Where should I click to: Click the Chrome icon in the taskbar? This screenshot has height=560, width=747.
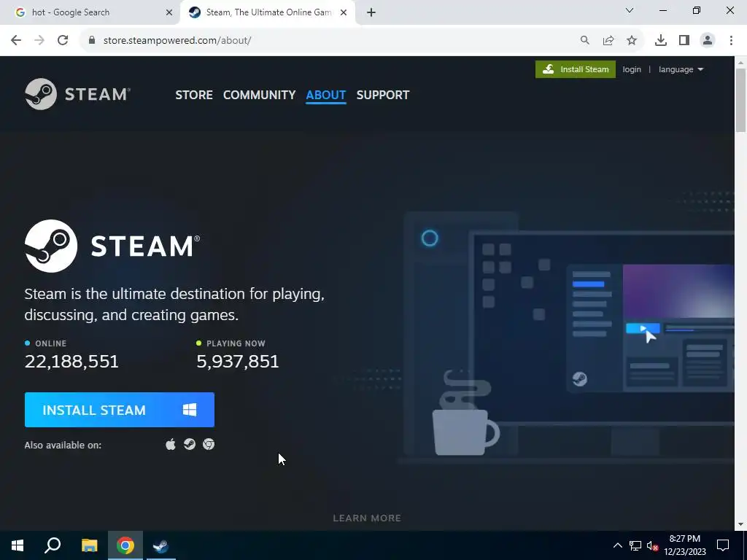point(125,545)
